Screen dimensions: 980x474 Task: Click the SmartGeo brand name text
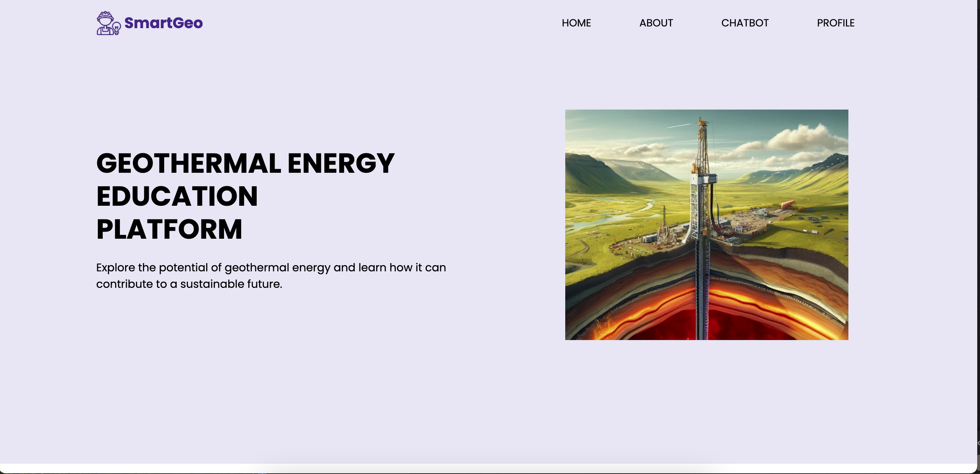click(x=164, y=23)
